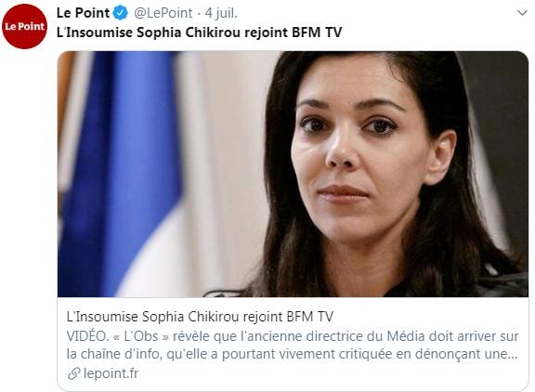Open the article card photo
The width and height of the screenshot is (535, 392).
click(293, 174)
